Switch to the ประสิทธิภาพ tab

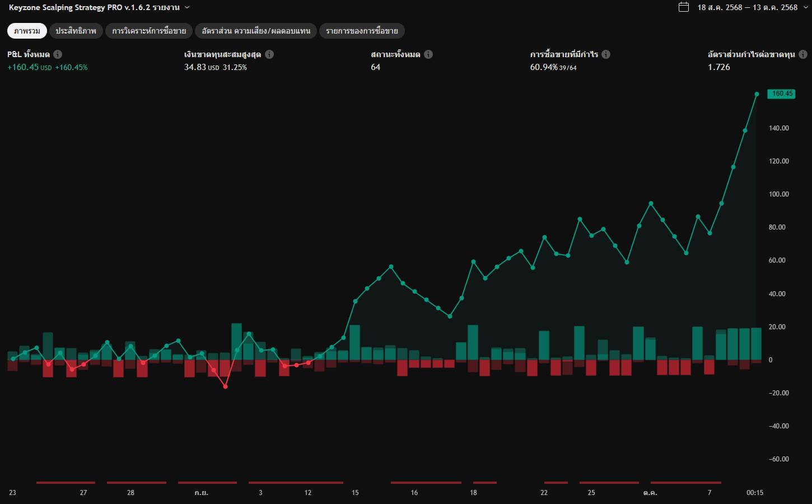click(x=76, y=31)
